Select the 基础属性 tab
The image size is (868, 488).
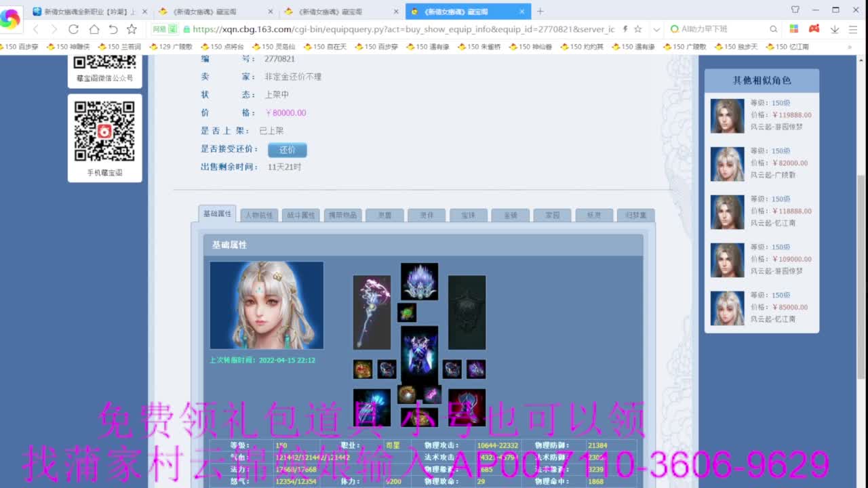(217, 213)
